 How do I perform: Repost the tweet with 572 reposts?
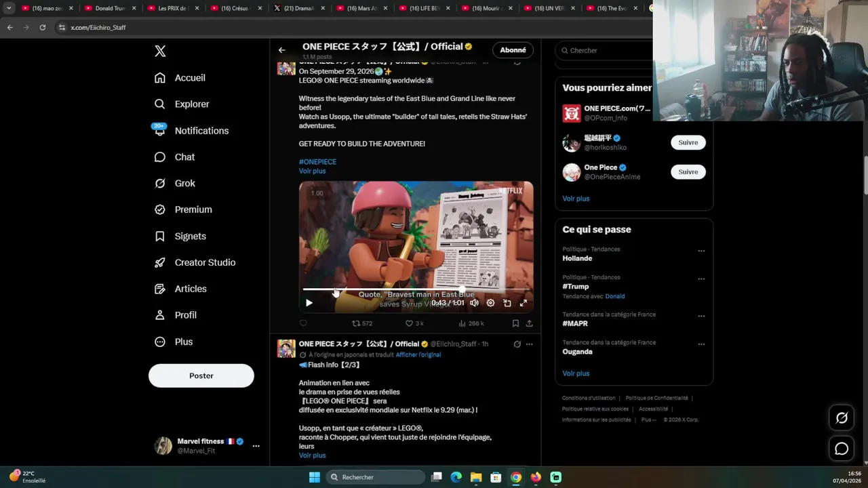coord(362,323)
